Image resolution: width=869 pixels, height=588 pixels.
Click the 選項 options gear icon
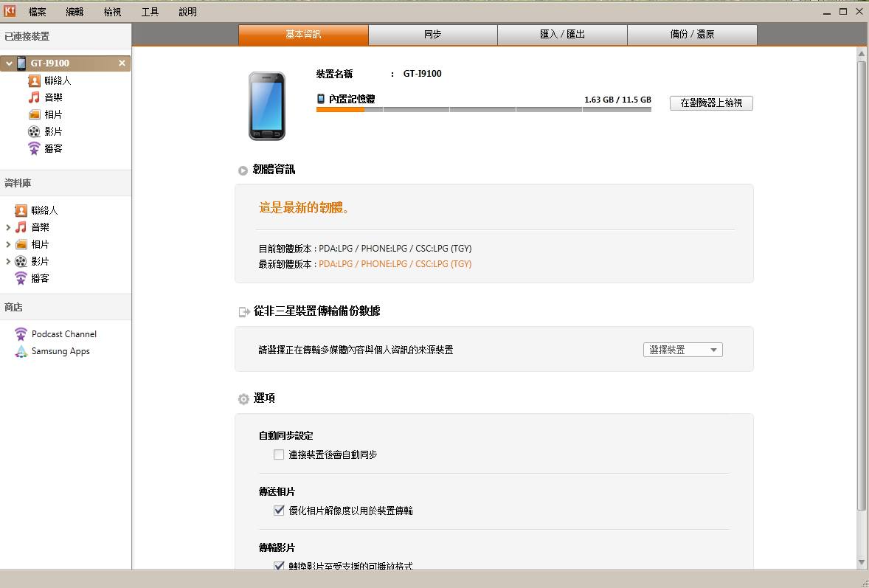243,399
